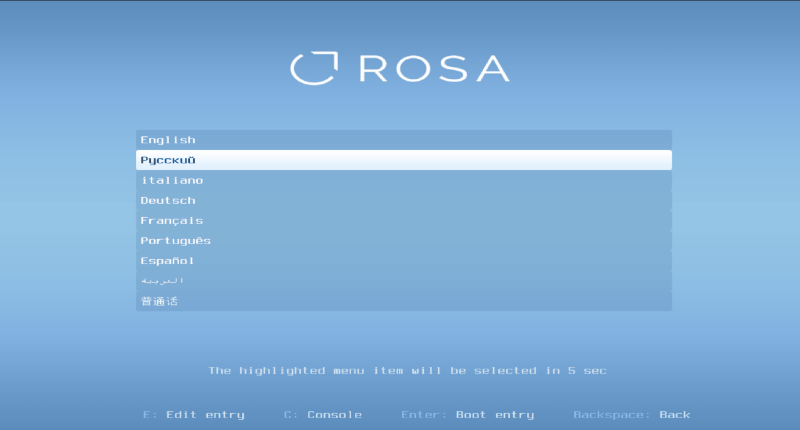
Task: Click the countdown message about highlighted item
Action: (x=407, y=371)
